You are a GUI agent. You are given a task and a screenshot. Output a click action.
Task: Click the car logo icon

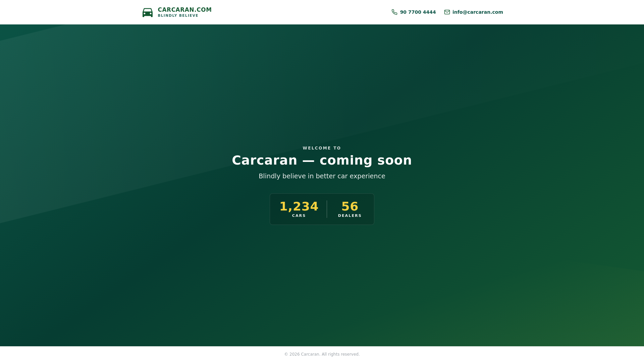click(147, 12)
